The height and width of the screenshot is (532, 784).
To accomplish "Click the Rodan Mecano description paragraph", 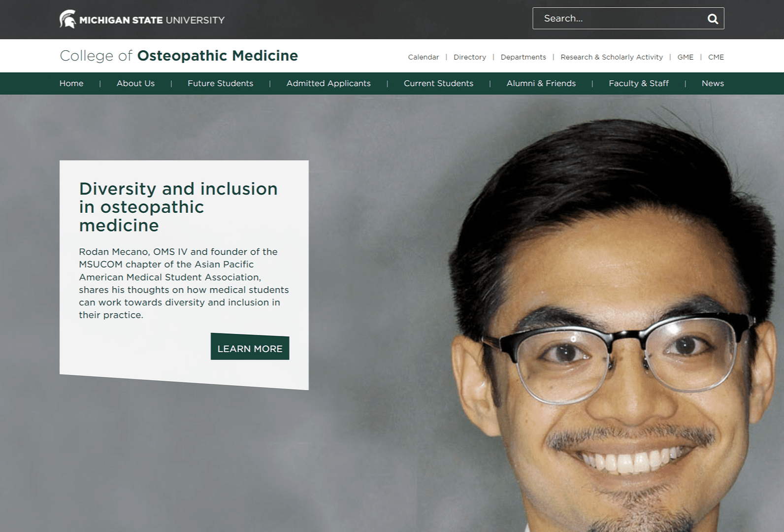I will [184, 283].
